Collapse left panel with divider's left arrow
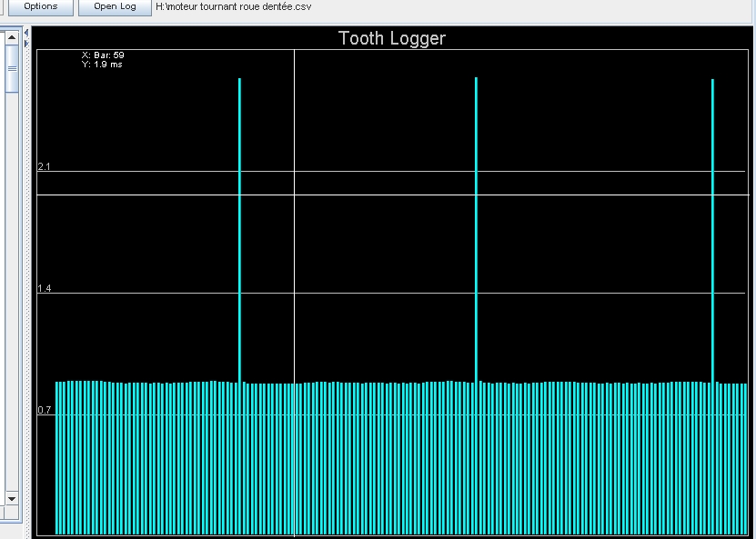The width and height of the screenshot is (756, 539). [x=26, y=33]
